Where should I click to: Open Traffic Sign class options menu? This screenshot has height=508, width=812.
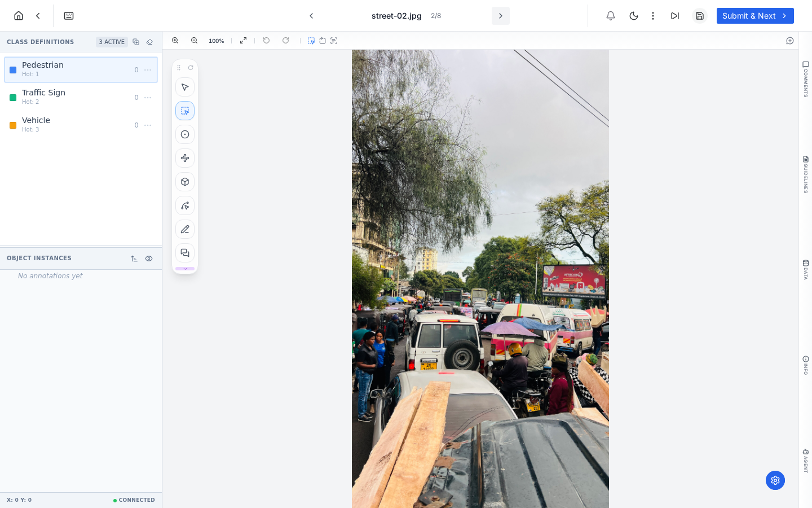click(148, 98)
